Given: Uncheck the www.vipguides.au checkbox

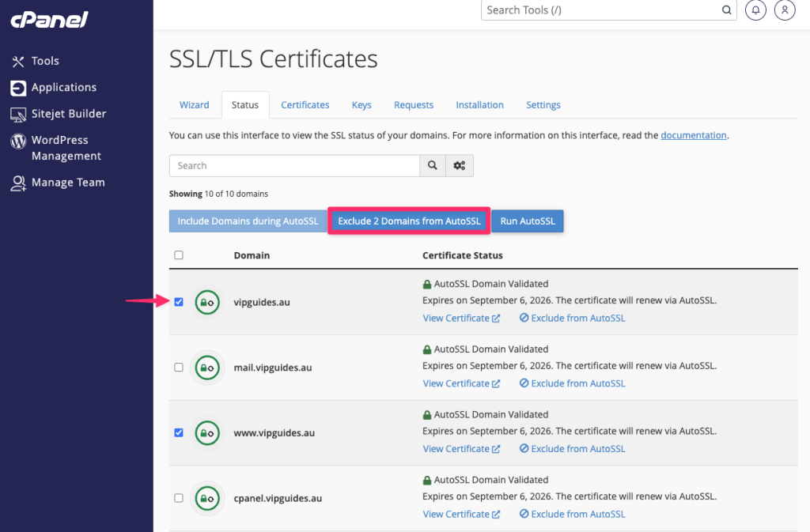Looking at the screenshot, I should (x=179, y=432).
